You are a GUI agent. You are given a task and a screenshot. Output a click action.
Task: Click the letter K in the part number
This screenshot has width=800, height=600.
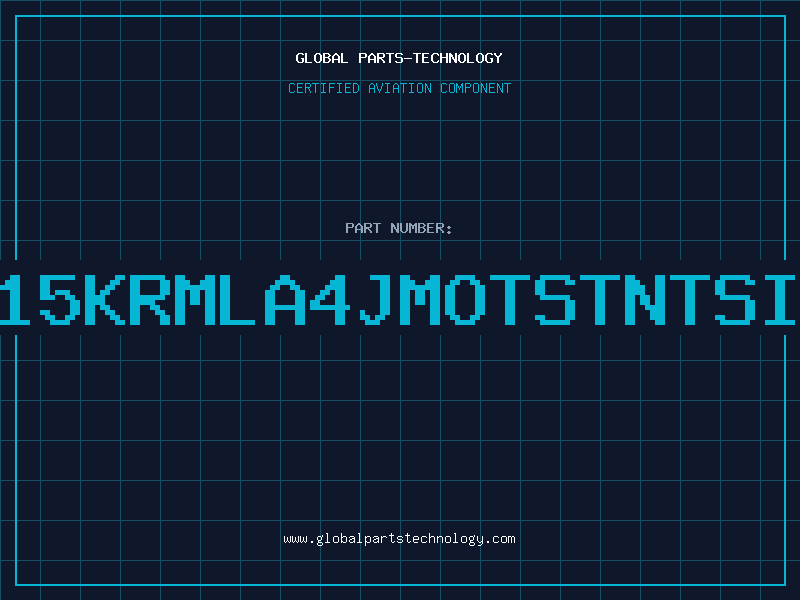point(105,299)
